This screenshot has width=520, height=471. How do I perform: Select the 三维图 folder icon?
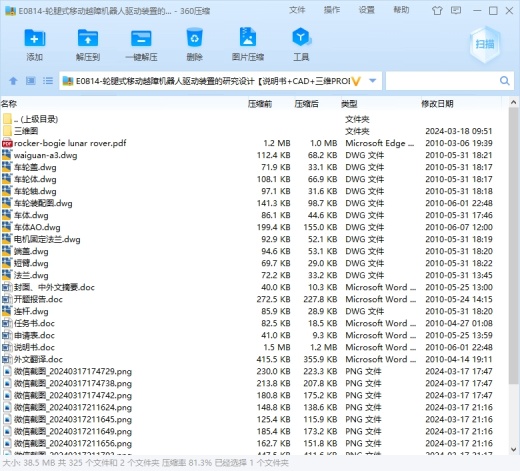7,131
